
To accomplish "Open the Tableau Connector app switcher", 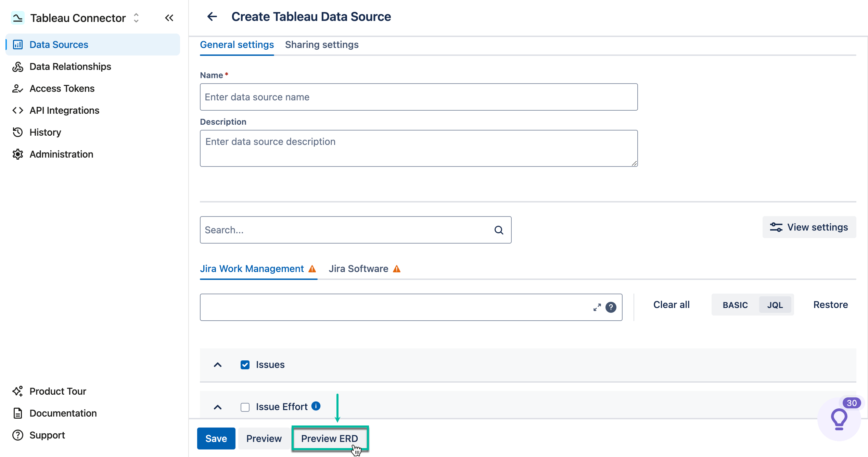I will click(136, 17).
